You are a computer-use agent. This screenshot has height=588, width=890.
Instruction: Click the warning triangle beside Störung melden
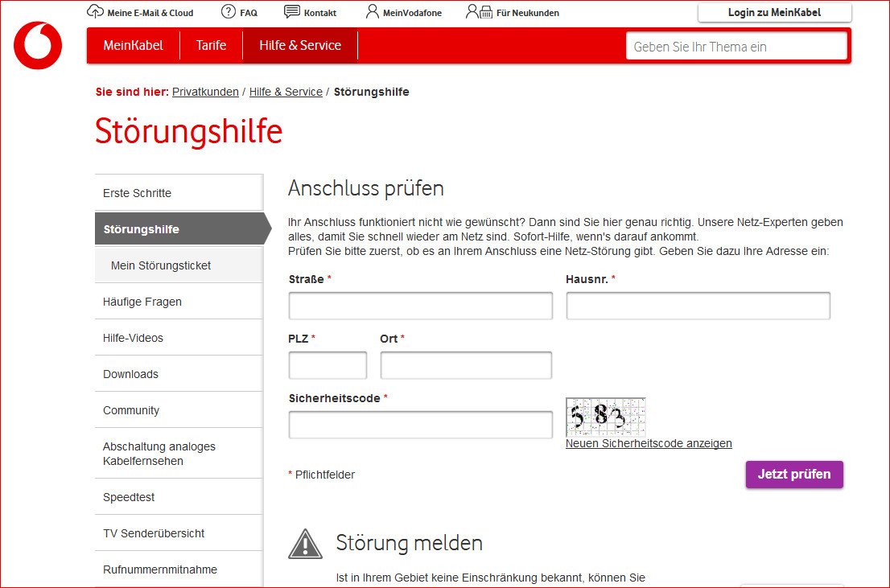click(305, 544)
